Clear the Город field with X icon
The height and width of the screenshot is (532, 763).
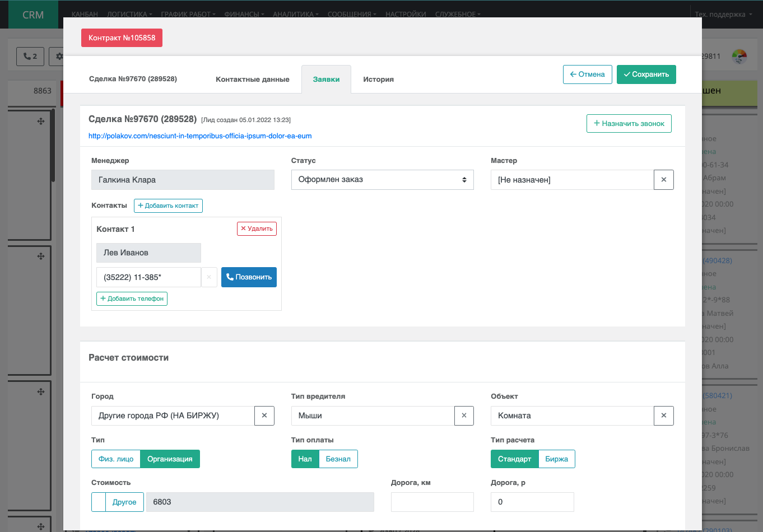[x=264, y=416]
